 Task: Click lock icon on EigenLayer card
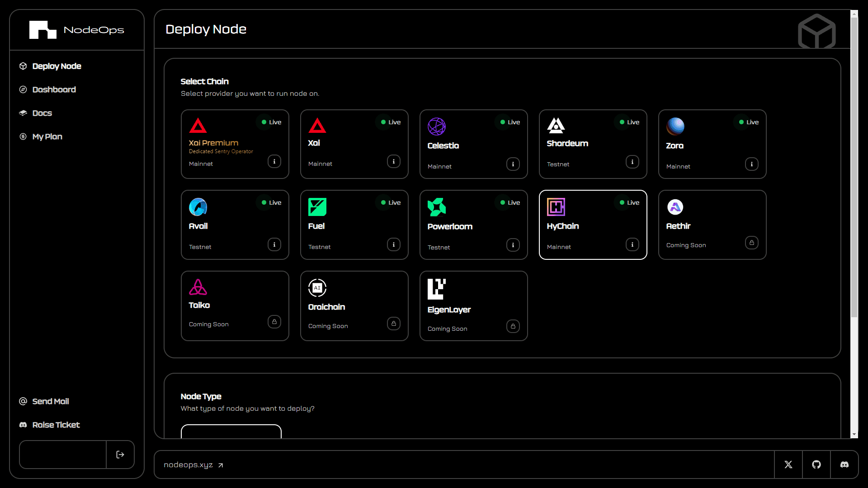(513, 326)
